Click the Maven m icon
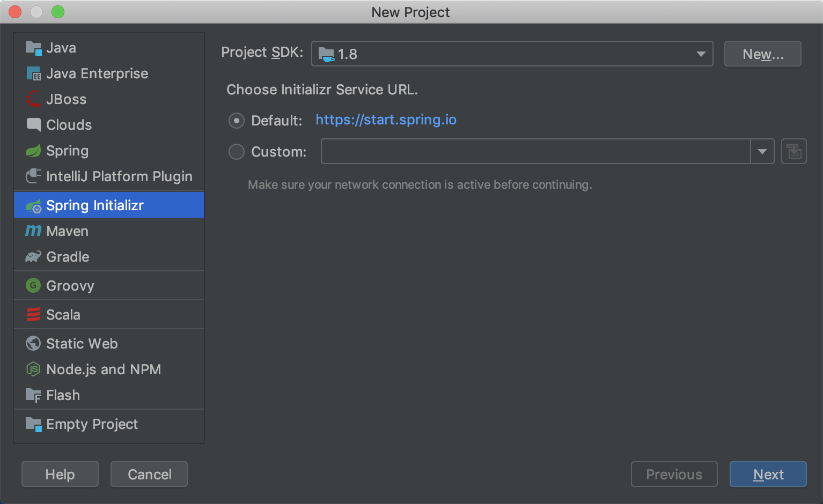Viewport: 823px width, 504px height. coord(33,231)
